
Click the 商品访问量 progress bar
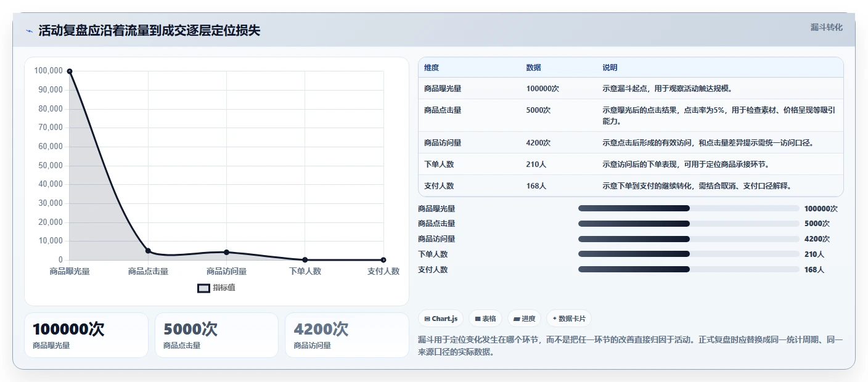coord(689,239)
